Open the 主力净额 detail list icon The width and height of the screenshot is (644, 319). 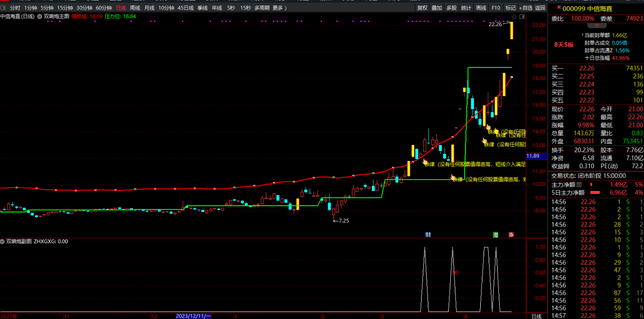coord(579,184)
